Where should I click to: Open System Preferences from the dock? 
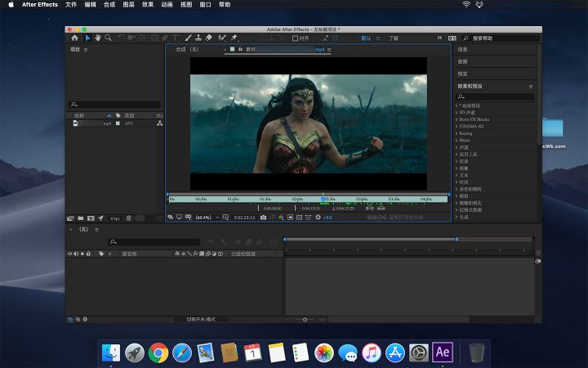click(x=418, y=352)
